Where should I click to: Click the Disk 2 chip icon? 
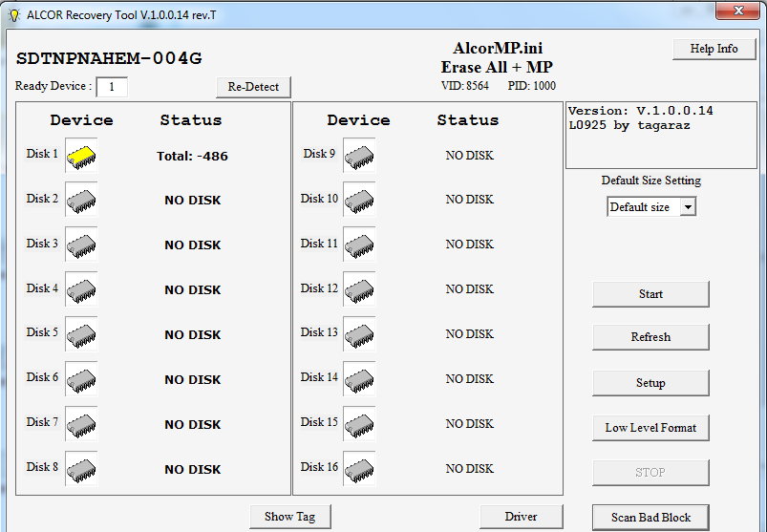pos(81,200)
